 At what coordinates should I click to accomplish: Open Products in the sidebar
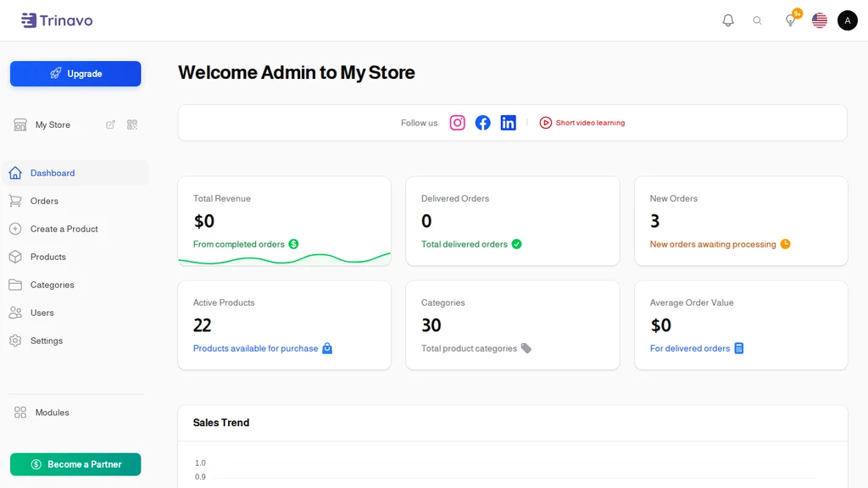(x=75, y=257)
